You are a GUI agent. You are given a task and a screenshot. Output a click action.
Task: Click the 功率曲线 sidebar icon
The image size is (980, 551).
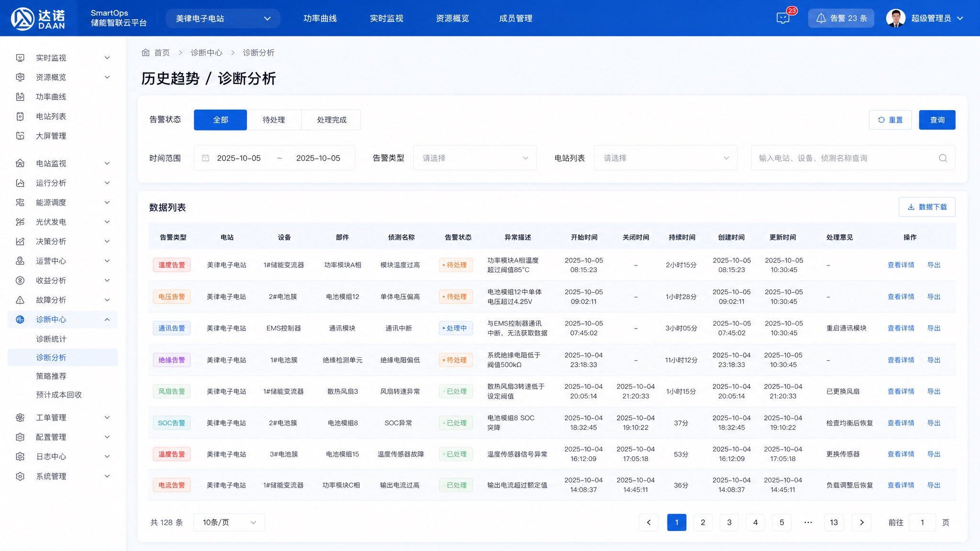(20, 97)
